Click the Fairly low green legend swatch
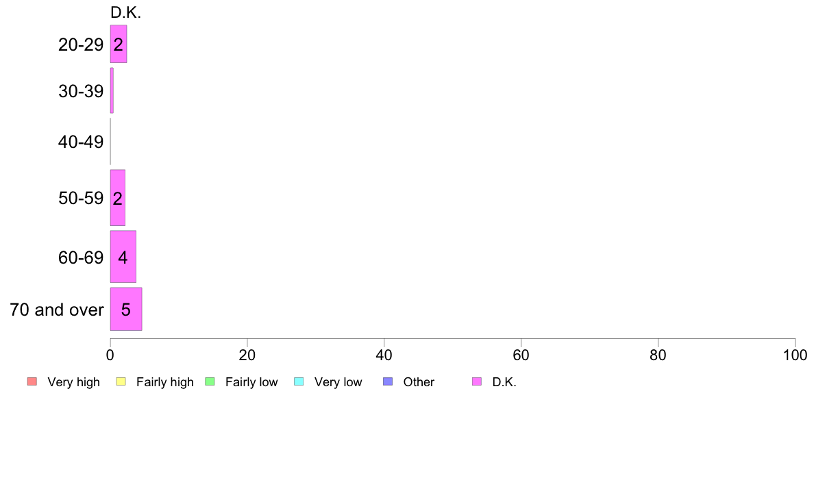814x504 pixels. 210,381
